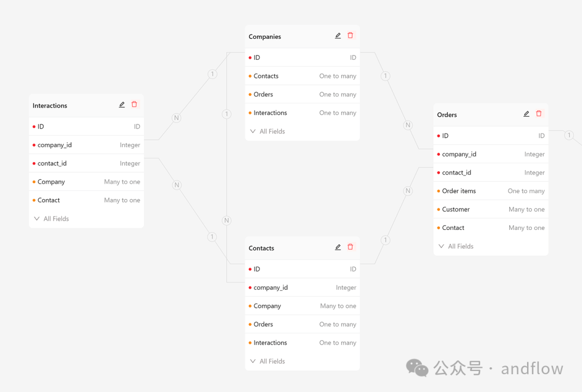This screenshot has width=582, height=392.
Task: Toggle the orange indicator next to Orders company_id
Action: pyautogui.click(x=439, y=154)
